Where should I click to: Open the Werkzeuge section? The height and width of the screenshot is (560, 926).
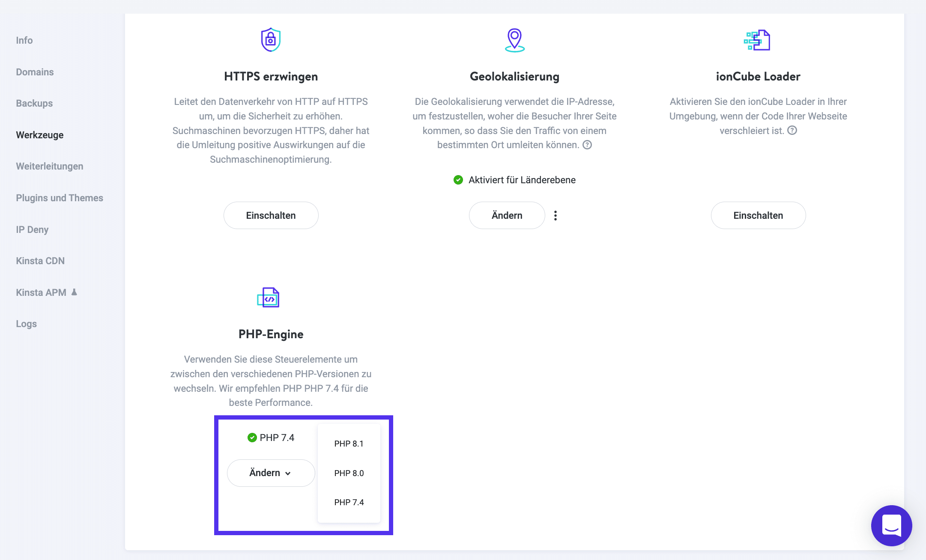pos(40,134)
